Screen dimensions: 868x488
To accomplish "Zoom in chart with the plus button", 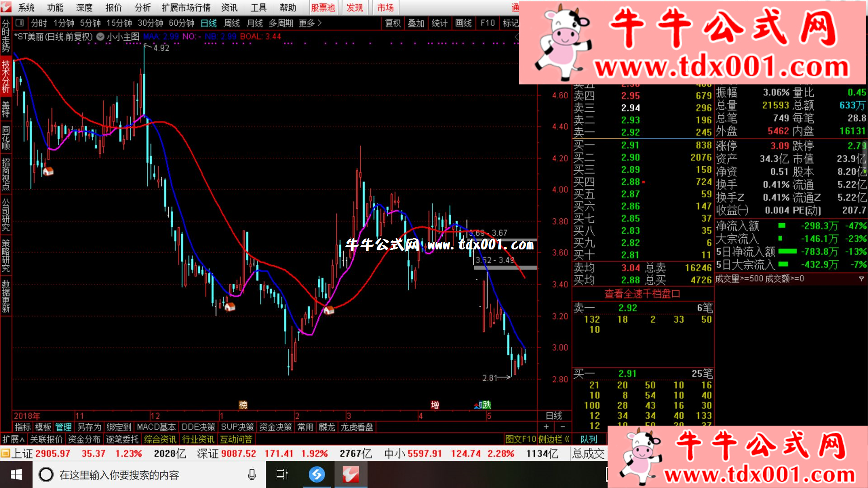I will pos(546,427).
